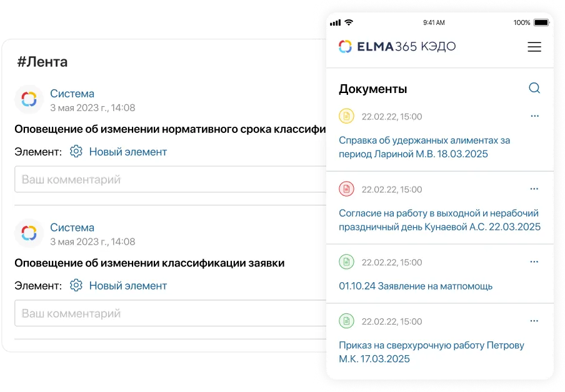Open 01.10.24 Заявление на матпомощь document

(x=415, y=287)
